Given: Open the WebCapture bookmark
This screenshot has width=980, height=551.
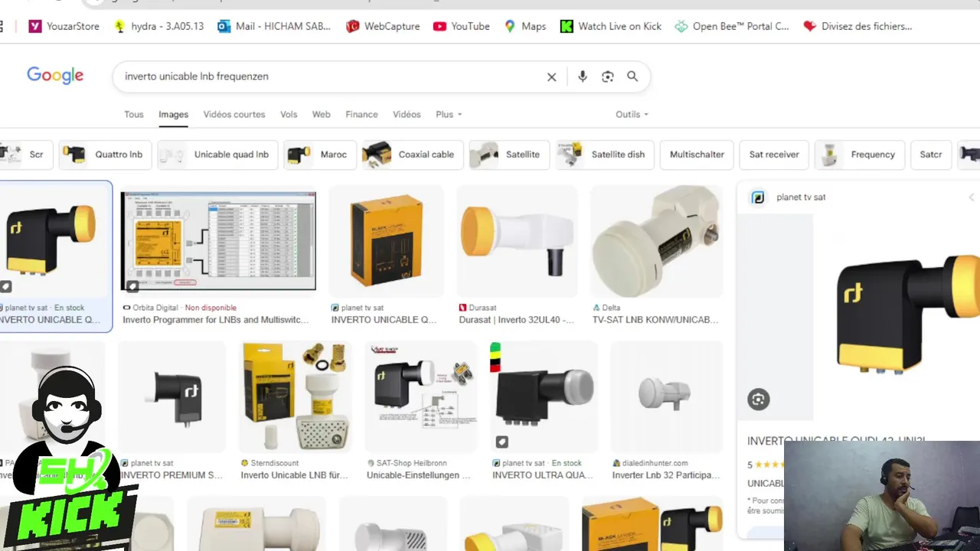Looking at the screenshot, I should point(383,26).
